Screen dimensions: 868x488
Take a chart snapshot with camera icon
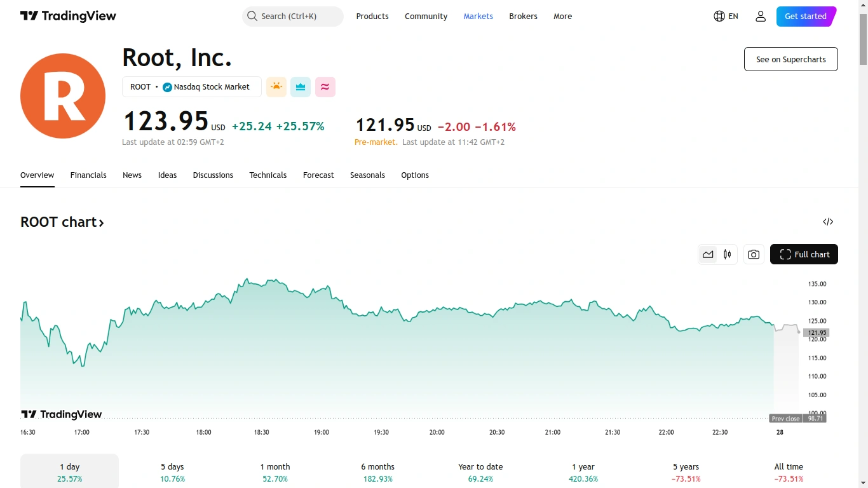point(754,254)
